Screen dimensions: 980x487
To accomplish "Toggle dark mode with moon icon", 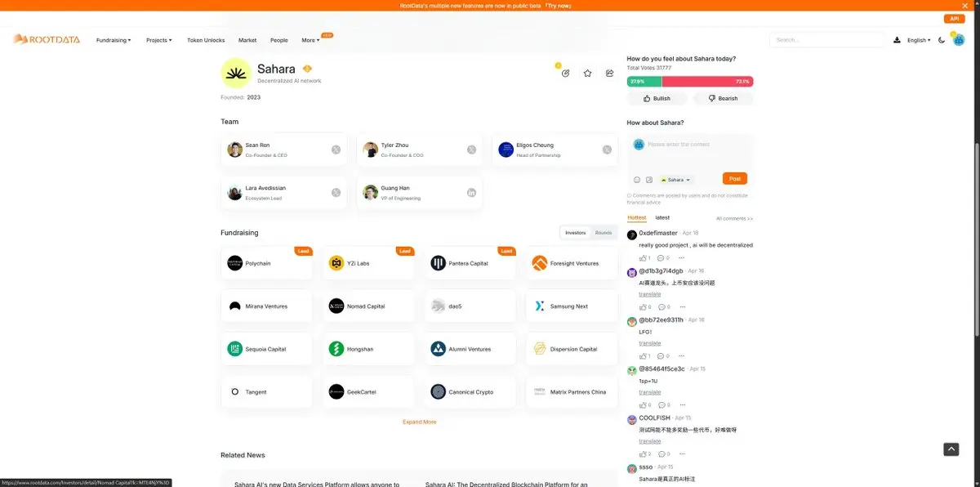I will tap(942, 40).
